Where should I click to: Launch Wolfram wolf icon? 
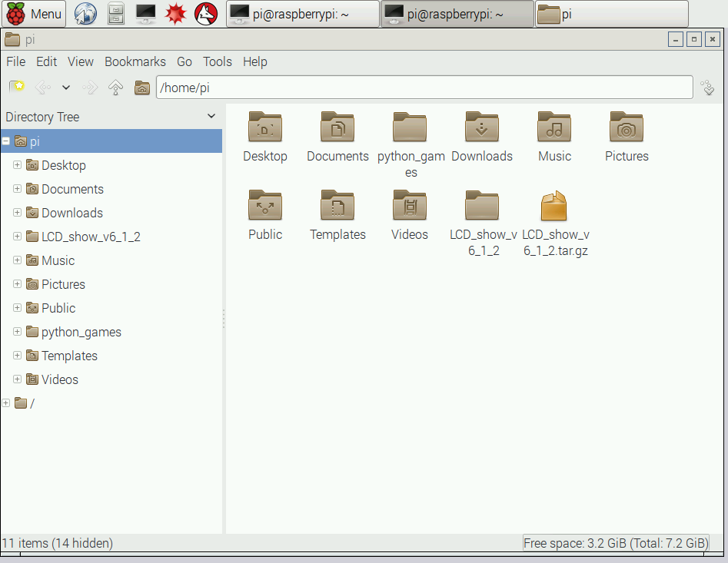click(x=206, y=14)
